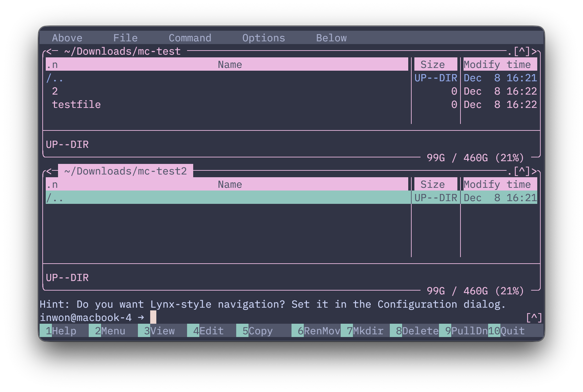
Task: Click the .n sort indicator on the bottom panel
Action: pos(52,184)
